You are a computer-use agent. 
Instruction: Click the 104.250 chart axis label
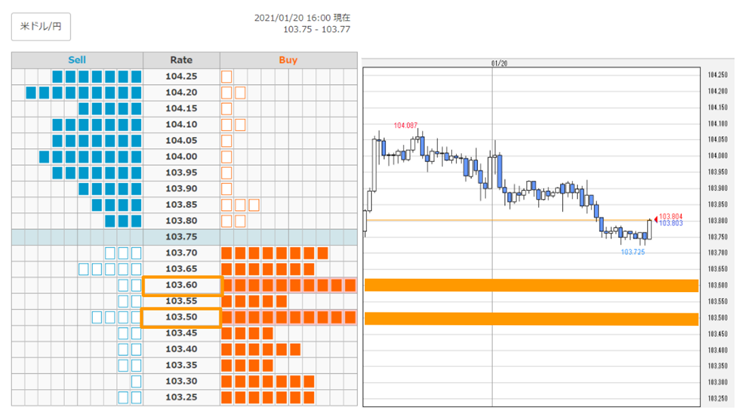[x=718, y=75]
